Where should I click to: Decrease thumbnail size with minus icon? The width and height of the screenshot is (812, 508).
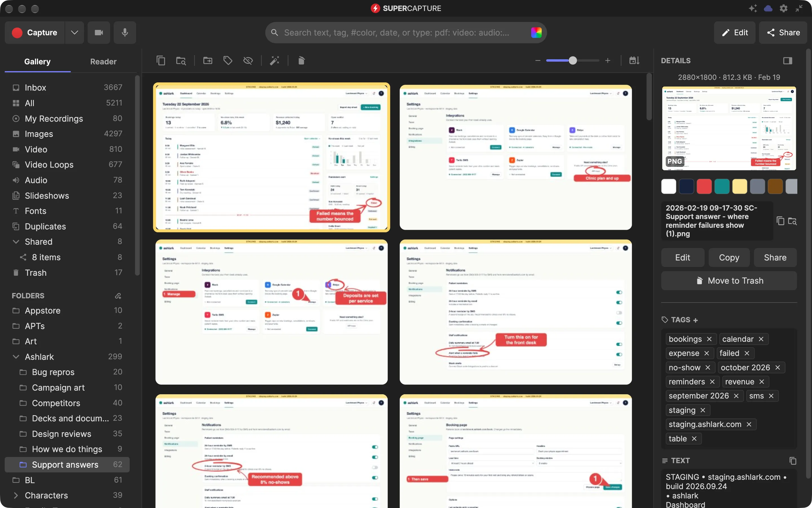click(538, 60)
